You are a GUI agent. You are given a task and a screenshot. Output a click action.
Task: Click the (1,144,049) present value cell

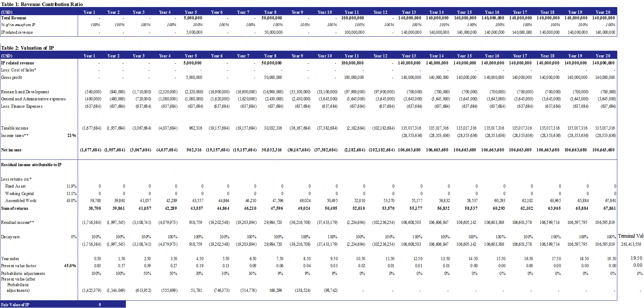point(116,290)
